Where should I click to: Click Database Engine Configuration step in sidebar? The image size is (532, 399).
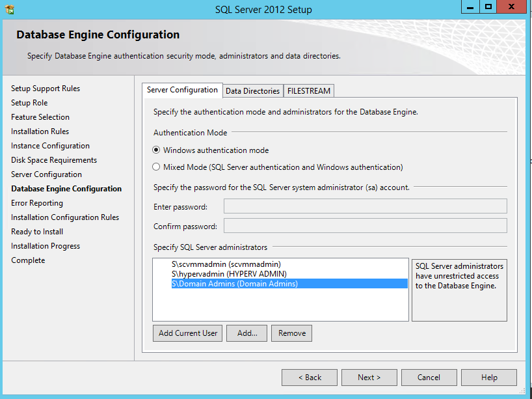pyautogui.click(x=66, y=189)
